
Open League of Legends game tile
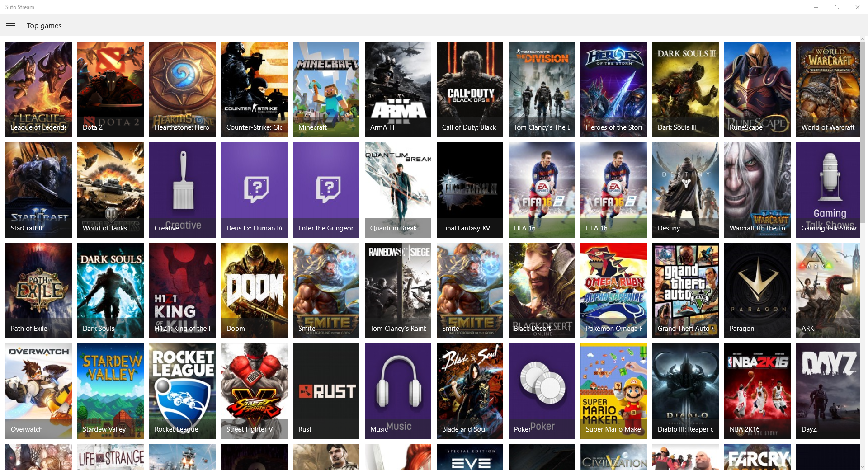point(38,89)
